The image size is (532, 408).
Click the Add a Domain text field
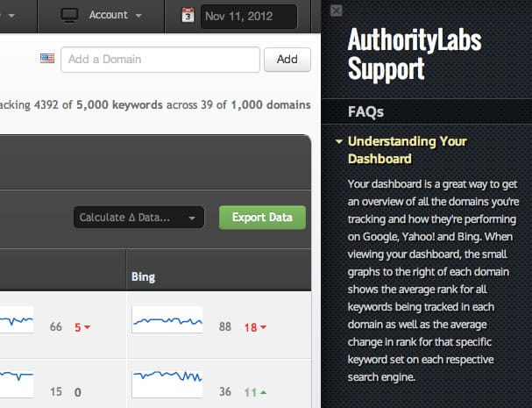[160, 60]
